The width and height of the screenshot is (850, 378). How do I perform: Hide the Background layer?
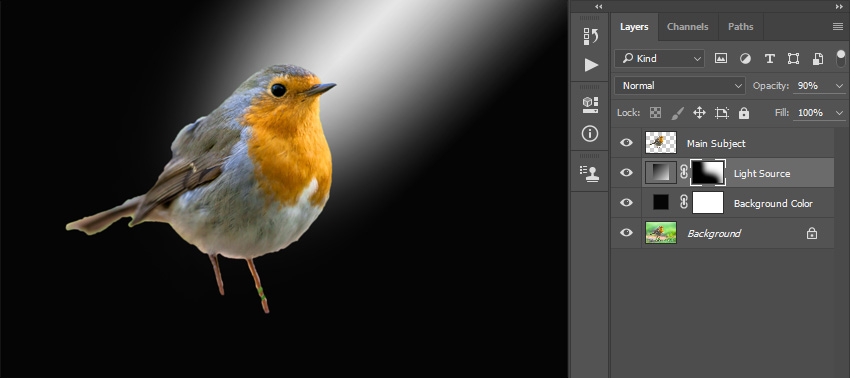626,232
